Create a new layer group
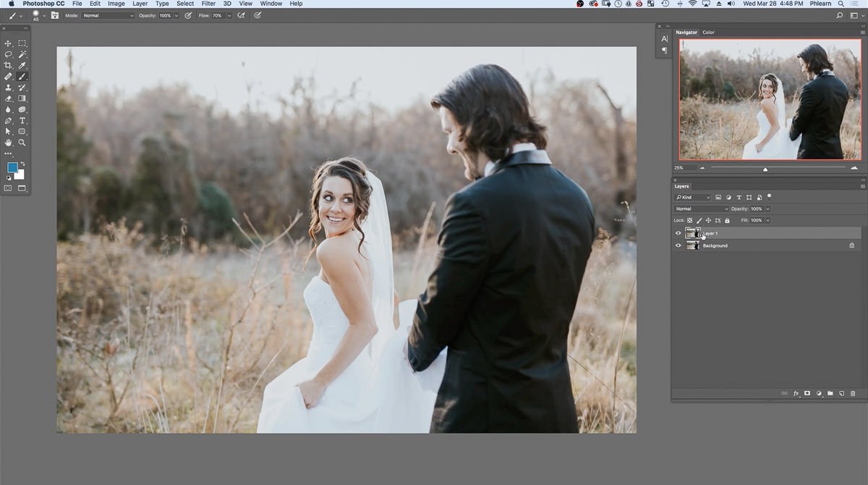Screen dimensions: 868x485 (830, 393)
